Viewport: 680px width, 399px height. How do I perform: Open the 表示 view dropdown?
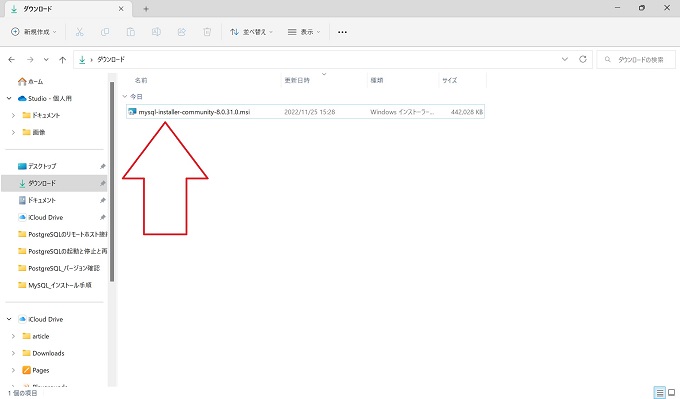[x=304, y=32]
